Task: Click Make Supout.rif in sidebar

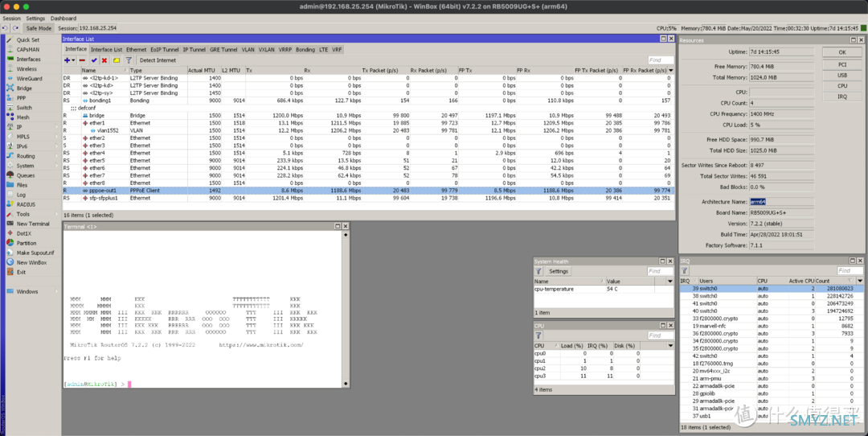Action: coord(35,253)
